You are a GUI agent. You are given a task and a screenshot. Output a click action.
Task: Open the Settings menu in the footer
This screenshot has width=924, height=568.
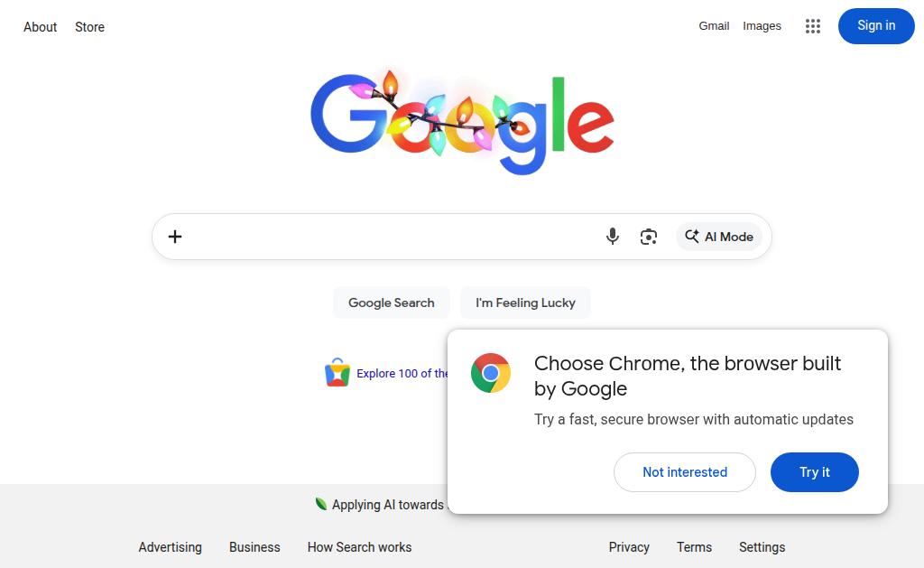pyautogui.click(x=762, y=547)
